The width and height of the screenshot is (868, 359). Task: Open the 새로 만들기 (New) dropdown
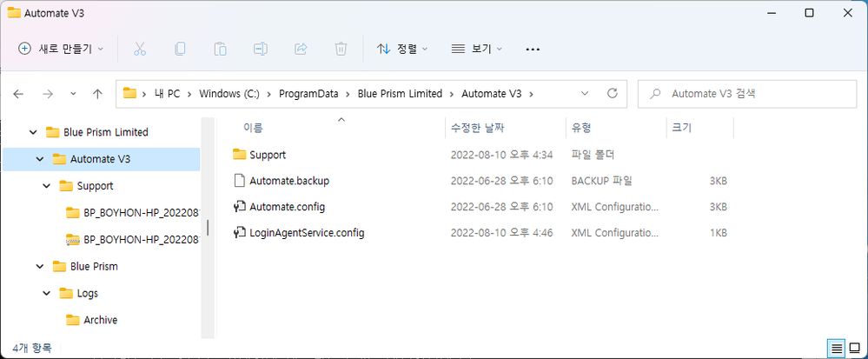pyautogui.click(x=61, y=49)
